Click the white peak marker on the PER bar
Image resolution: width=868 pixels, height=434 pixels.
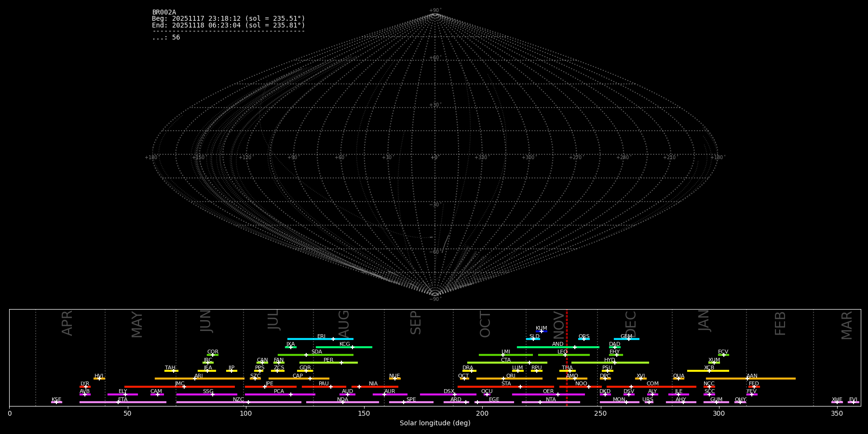[x=341, y=363]
